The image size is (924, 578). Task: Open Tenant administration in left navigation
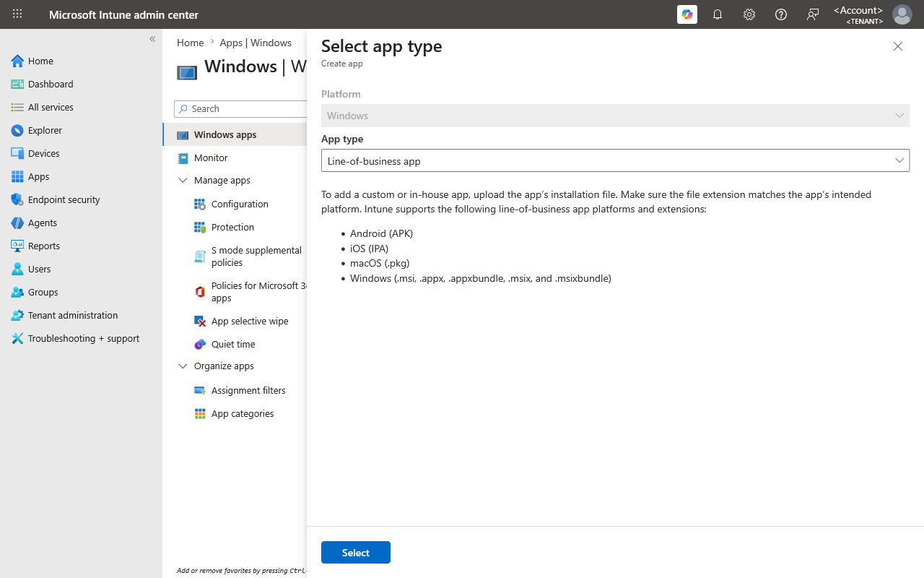pos(73,315)
